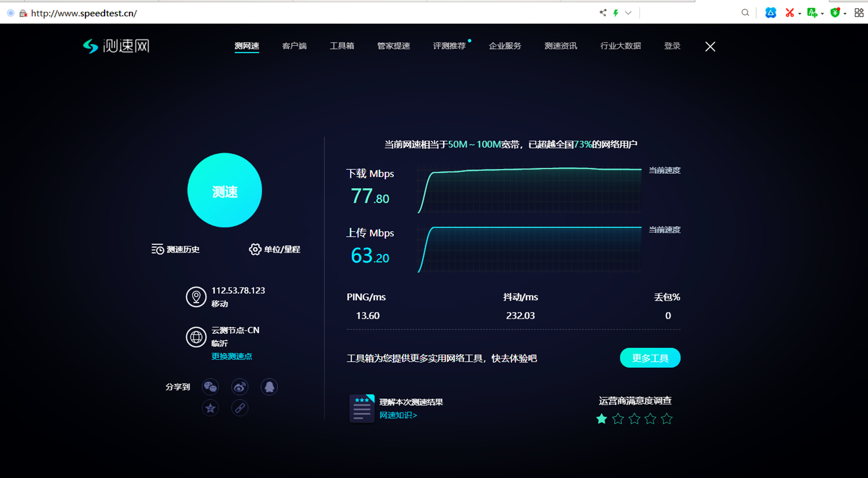Open 测速历史 speed test history

pyautogui.click(x=175, y=249)
